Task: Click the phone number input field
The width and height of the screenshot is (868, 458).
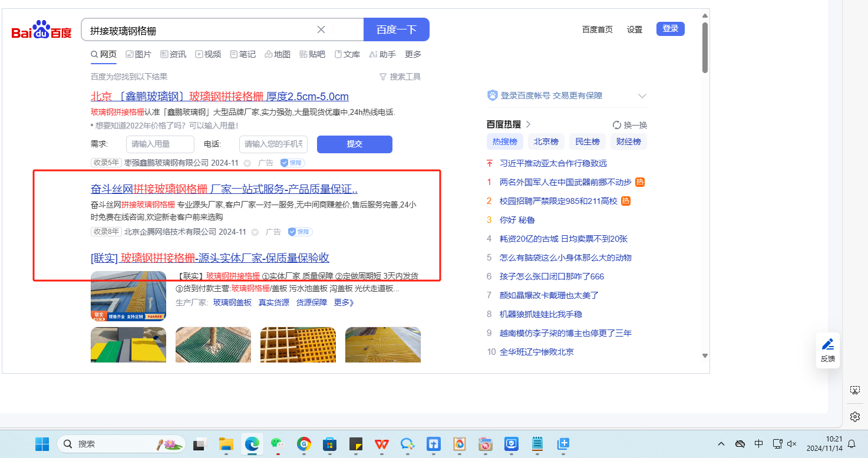Action: click(x=274, y=144)
